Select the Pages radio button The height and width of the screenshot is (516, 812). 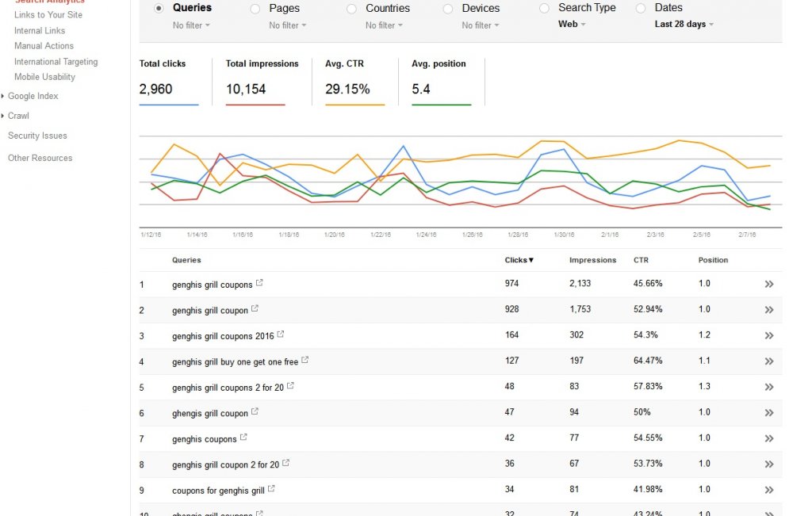[x=255, y=9]
